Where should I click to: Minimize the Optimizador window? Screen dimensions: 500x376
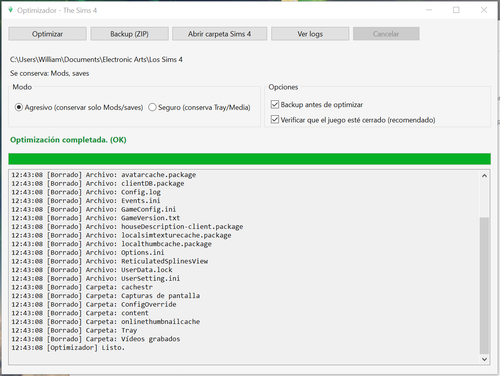point(429,10)
